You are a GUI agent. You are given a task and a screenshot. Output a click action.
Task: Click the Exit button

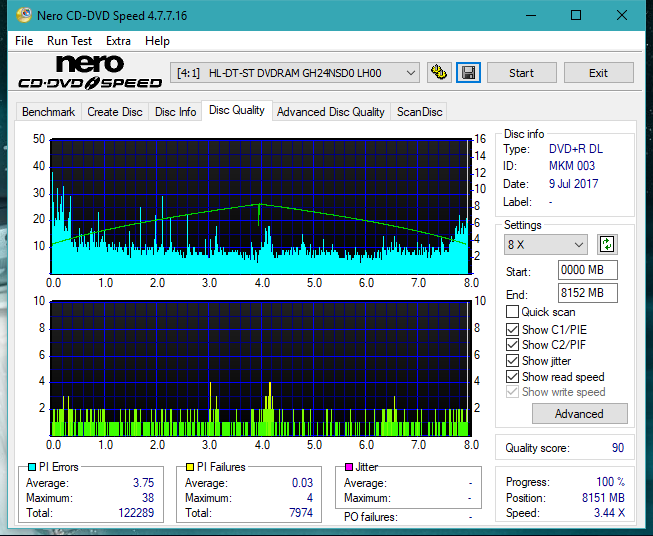pyautogui.click(x=598, y=73)
